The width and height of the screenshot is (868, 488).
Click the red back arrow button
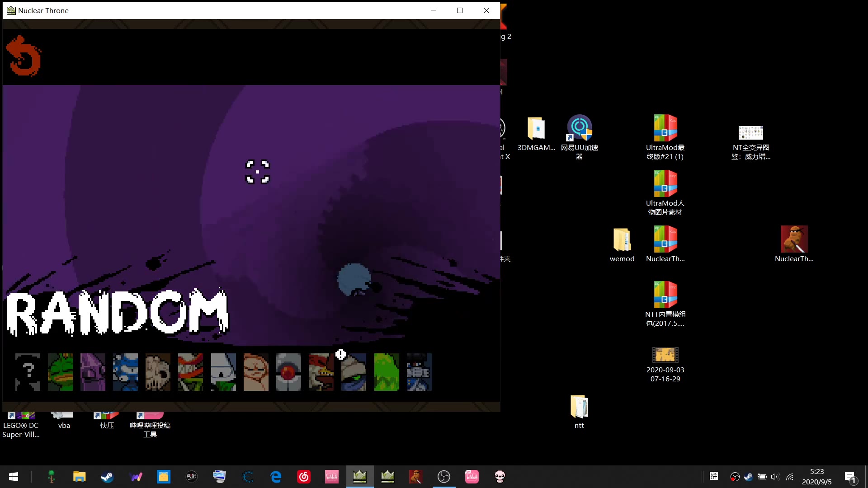[24, 56]
